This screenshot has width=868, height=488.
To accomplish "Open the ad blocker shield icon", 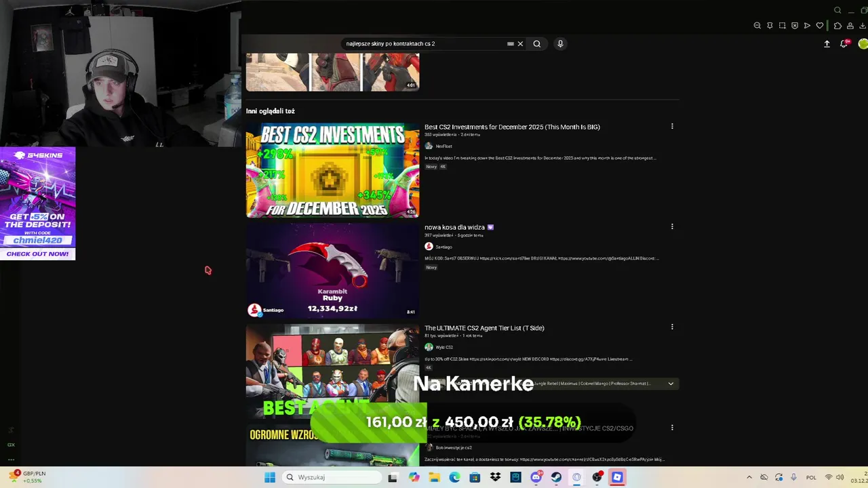I will point(795,26).
